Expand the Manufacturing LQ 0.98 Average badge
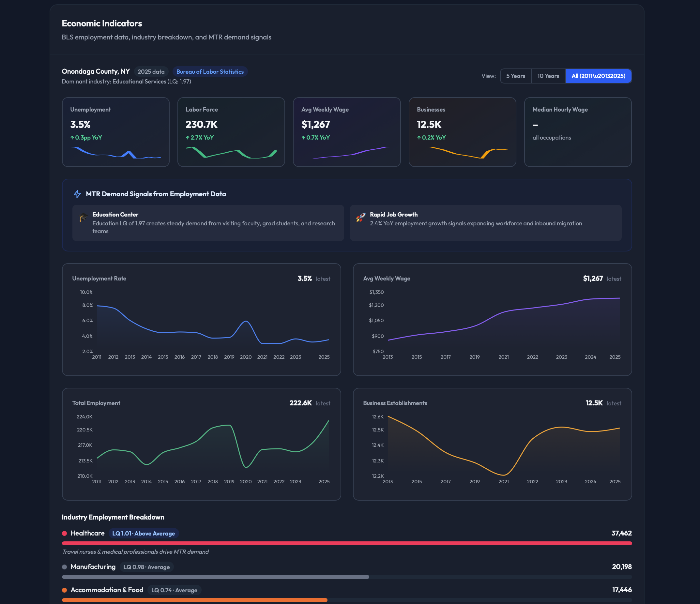 (x=147, y=567)
